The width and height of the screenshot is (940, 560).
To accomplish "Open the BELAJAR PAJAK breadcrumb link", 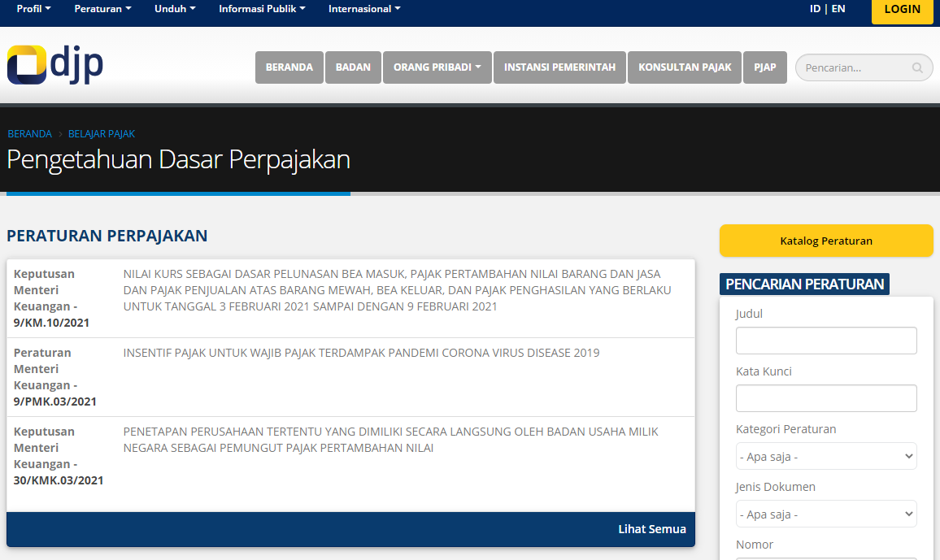I will 102,134.
